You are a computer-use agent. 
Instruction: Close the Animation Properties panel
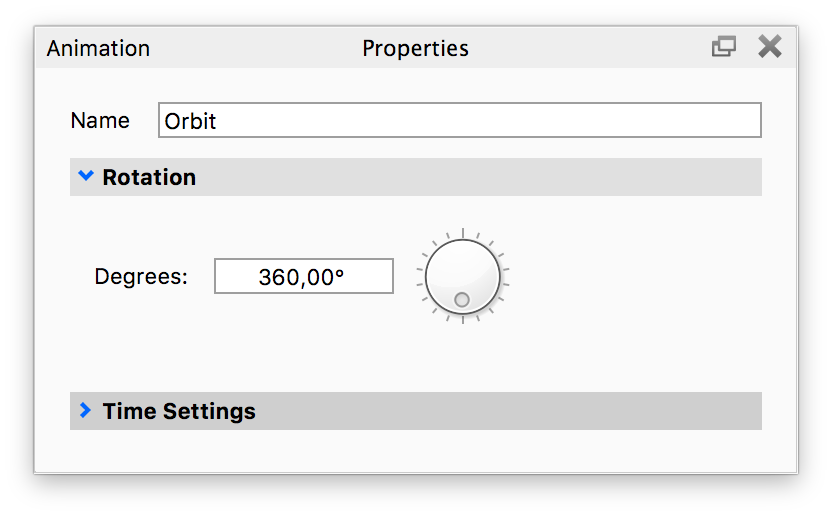[769, 47]
